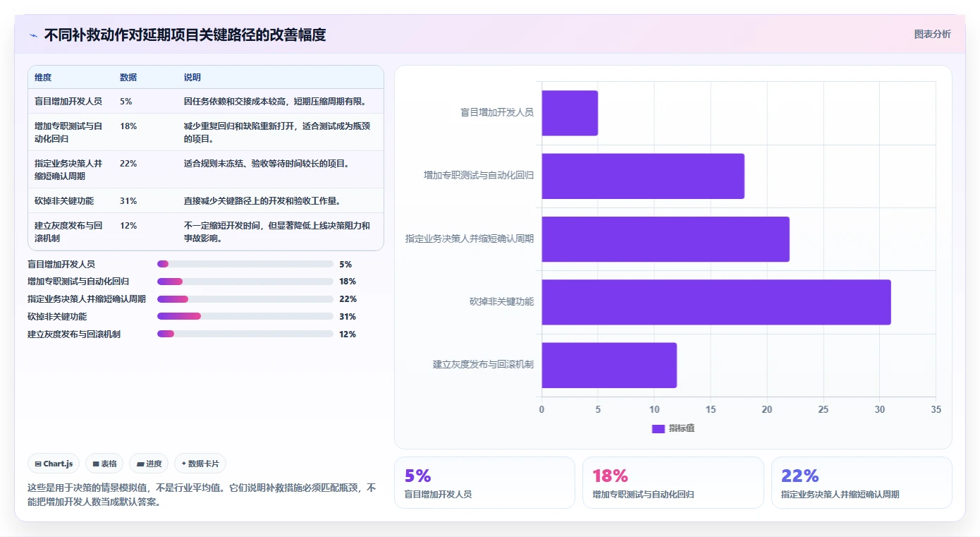Click the 22% value beside progress bar
The height and width of the screenshot is (537, 980).
coord(348,299)
